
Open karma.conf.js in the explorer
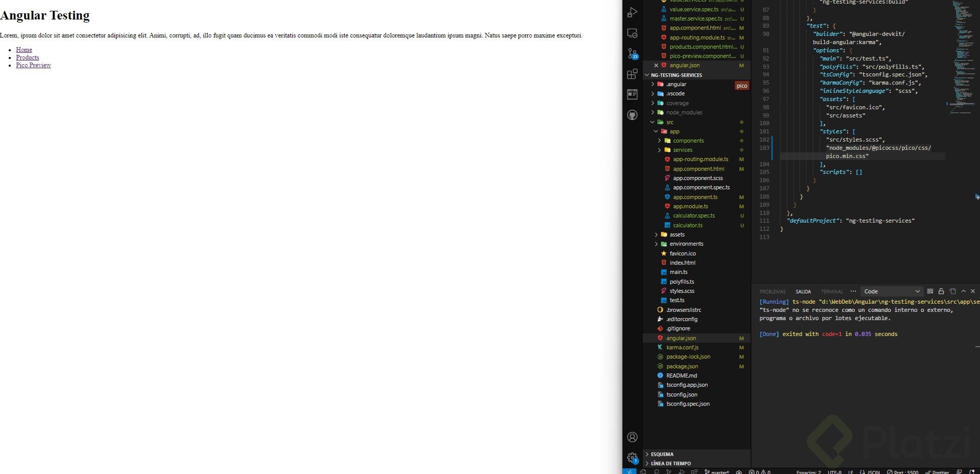(697, 347)
